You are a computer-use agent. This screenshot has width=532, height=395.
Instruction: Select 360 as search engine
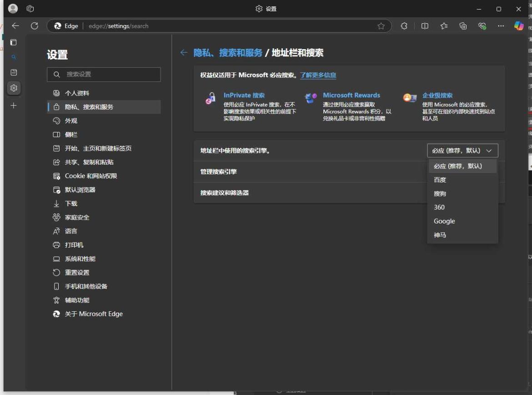(x=462, y=208)
